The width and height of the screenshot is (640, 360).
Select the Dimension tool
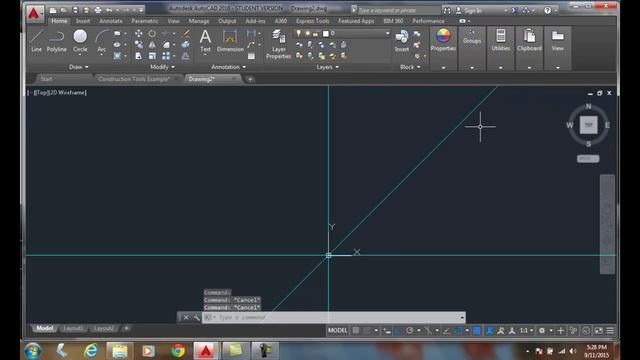click(x=230, y=40)
